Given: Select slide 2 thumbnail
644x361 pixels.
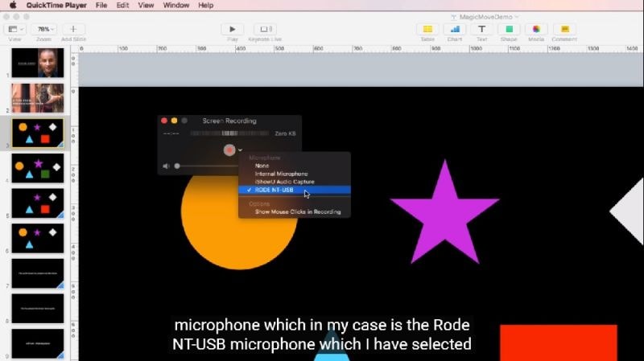Looking at the screenshot, I should [38, 98].
